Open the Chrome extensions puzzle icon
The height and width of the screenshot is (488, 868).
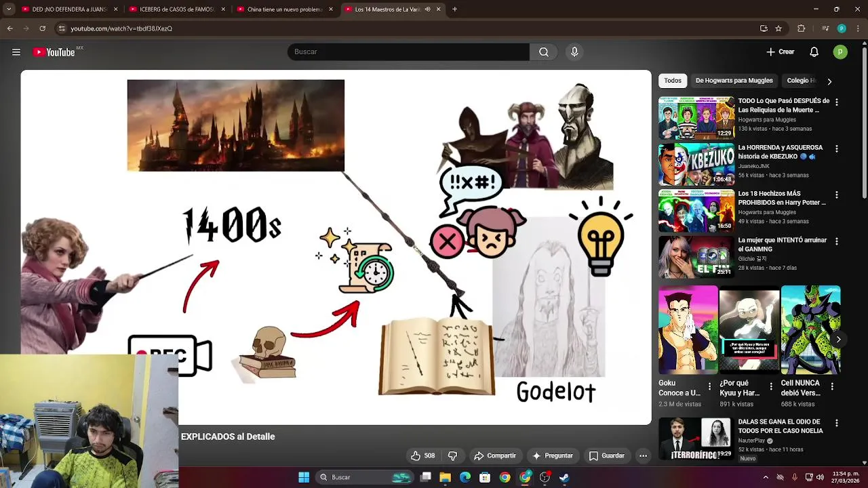pyautogui.click(x=802, y=28)
